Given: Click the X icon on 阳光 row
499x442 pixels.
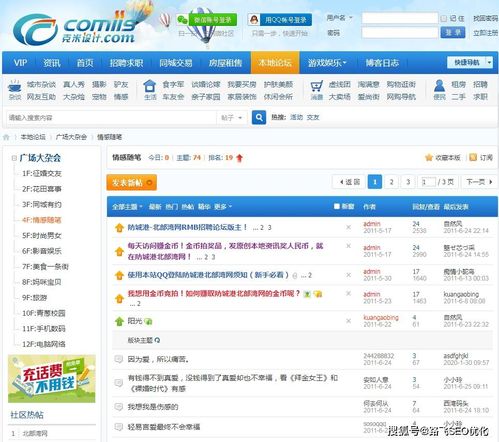Looking at the screenshot, I should (348, 321).
